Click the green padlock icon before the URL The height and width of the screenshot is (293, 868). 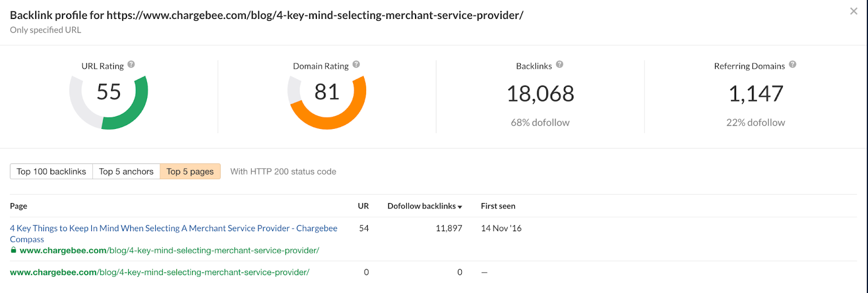[14, 250]
